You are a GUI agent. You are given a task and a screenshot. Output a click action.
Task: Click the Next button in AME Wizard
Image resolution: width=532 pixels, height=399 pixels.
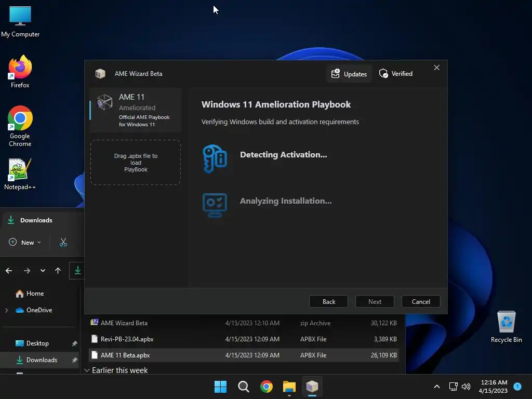[375, 302]
